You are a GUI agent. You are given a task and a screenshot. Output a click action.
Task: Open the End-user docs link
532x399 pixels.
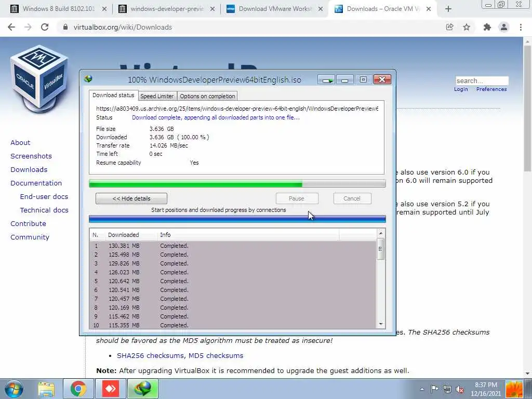pos(44,197)
